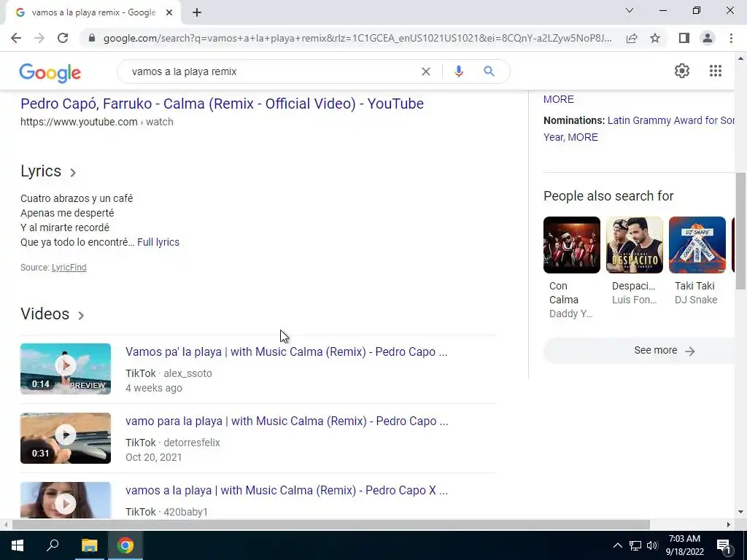Show hidden system tray icons
The height and width of the screenshot is (560, 747).
tap(617, 545)
